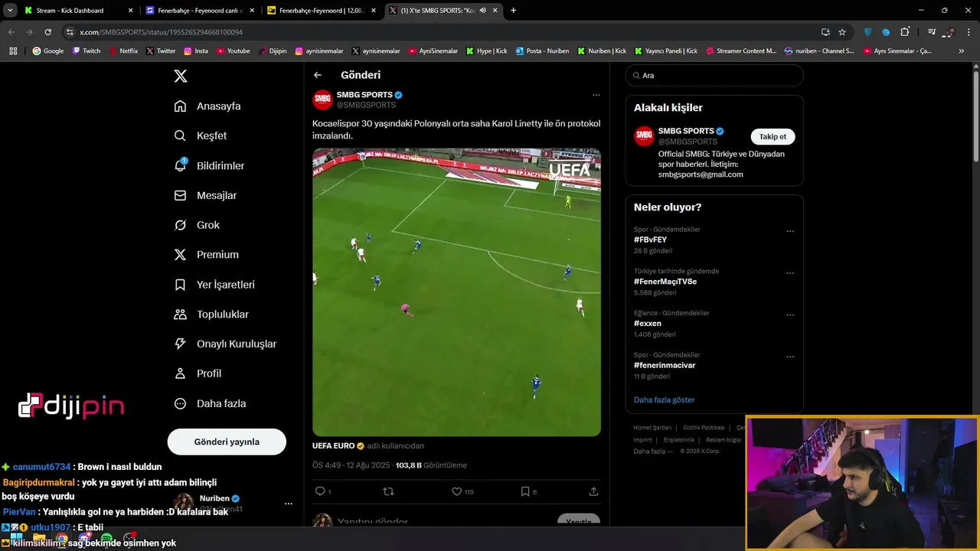This screenshot has height=551, width=980.
Task: Open the Chrome apps grid shortcut
Action: pyautogui.click(x=13, y=51)
